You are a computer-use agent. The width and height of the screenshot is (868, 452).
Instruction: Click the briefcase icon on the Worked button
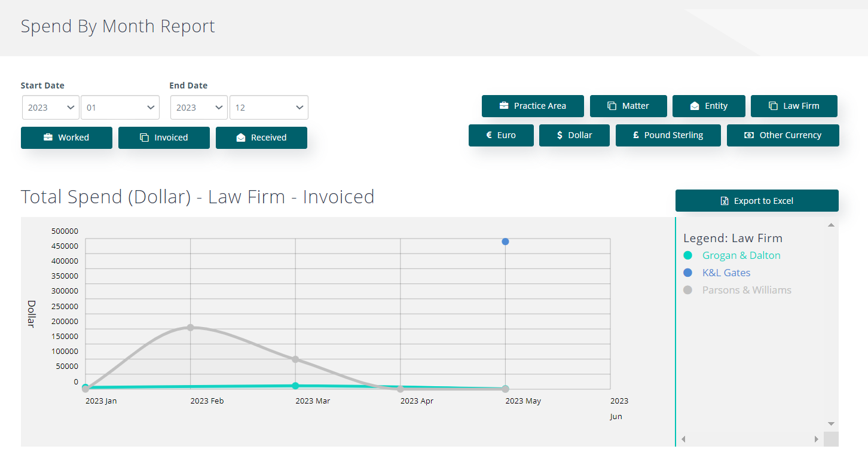click(x=48, y=138)
